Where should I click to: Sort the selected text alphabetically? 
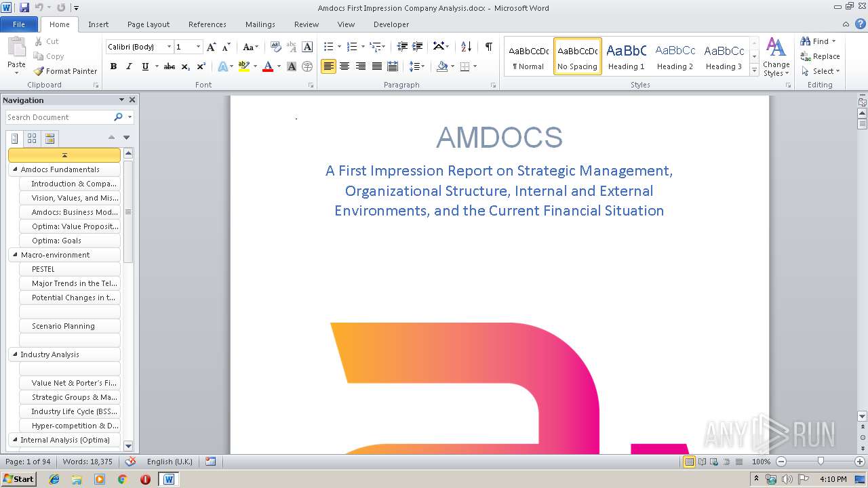coord(466,47)
